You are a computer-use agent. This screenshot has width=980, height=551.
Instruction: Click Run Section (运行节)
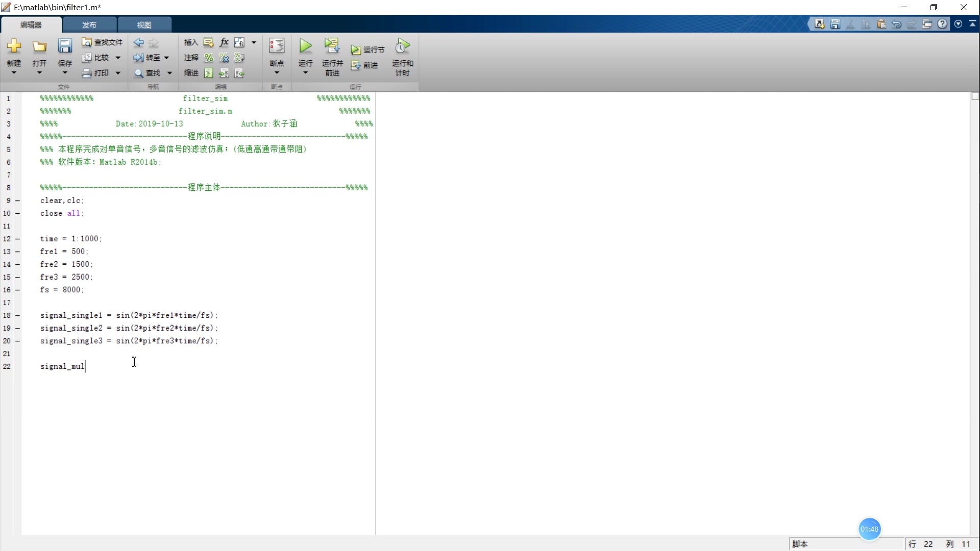367,50
